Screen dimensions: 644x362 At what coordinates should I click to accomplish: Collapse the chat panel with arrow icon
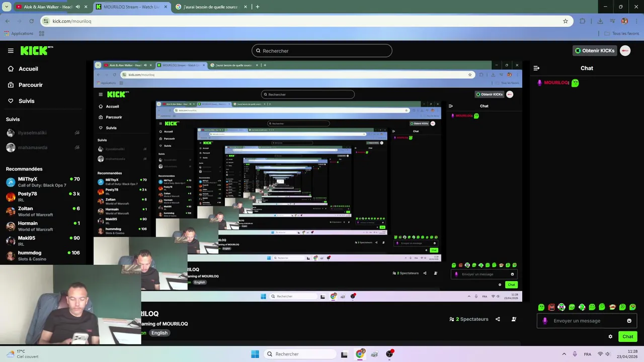[x=536, y=68]
